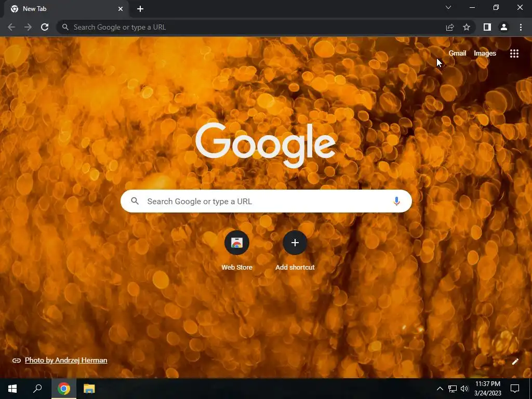Click the Chrome taskbar icon
Screen dimensions: 532x399
tap(63, 389)
